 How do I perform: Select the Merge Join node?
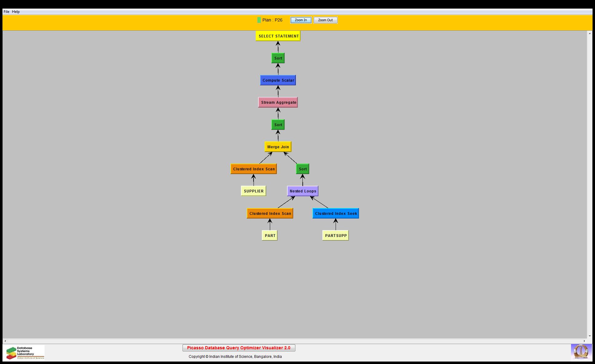278,147
